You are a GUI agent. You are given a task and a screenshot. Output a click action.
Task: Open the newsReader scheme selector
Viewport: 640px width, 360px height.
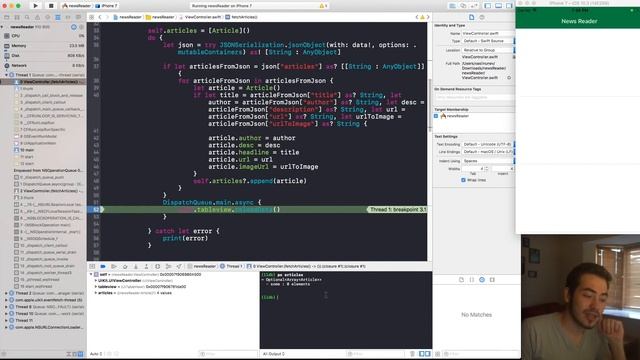click(77, 6)
